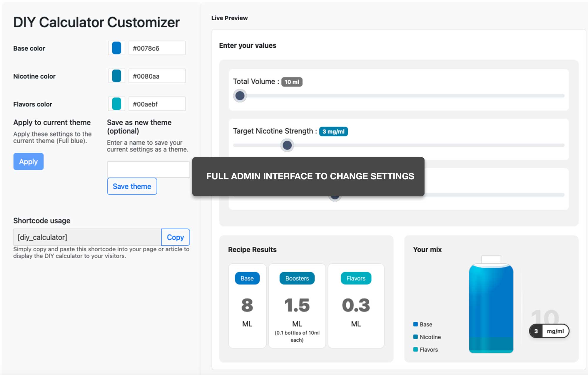Click the Base color hex field

click(157, 48)
